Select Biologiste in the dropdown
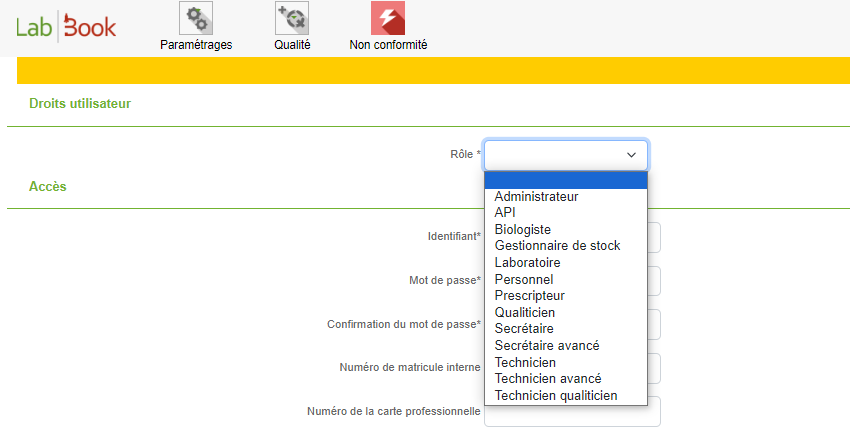The image size is (850, 431). coord(522,229)
